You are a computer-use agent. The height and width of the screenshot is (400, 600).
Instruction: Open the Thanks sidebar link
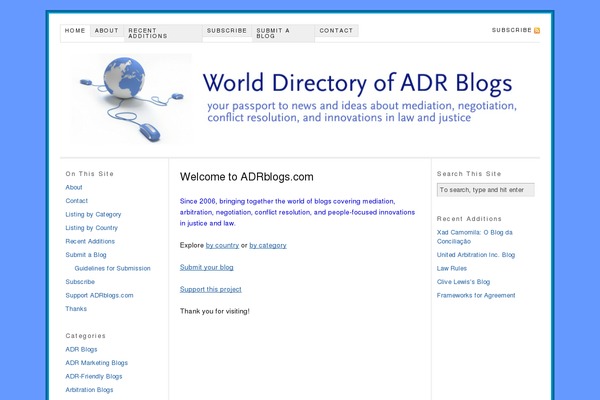[x=76, y=309]
